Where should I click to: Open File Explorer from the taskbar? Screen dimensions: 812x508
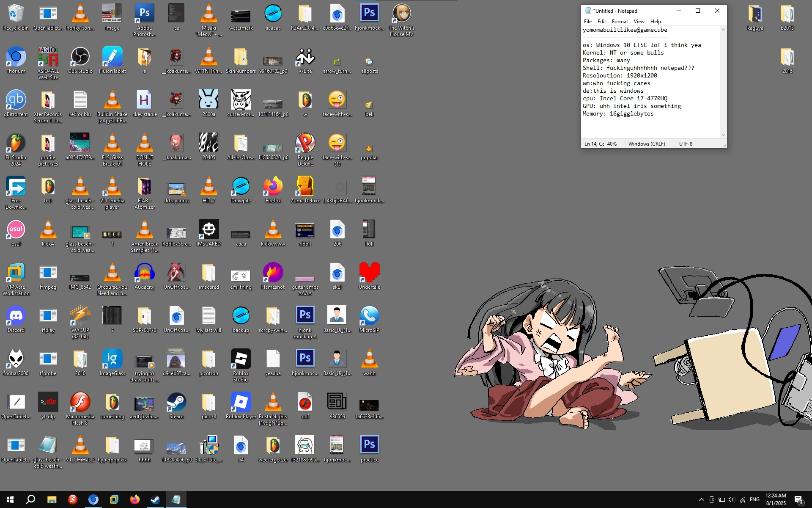[x=52, y=500]
